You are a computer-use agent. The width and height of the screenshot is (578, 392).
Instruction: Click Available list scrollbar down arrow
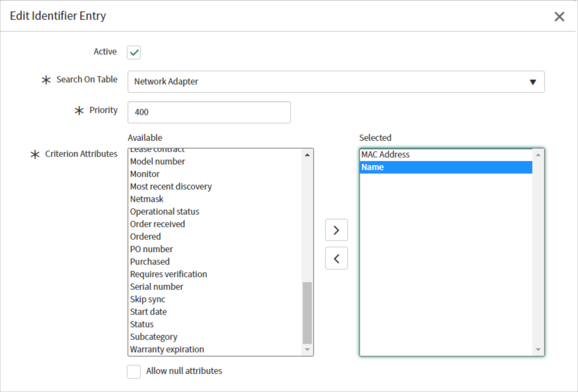(x=307, y=350)
